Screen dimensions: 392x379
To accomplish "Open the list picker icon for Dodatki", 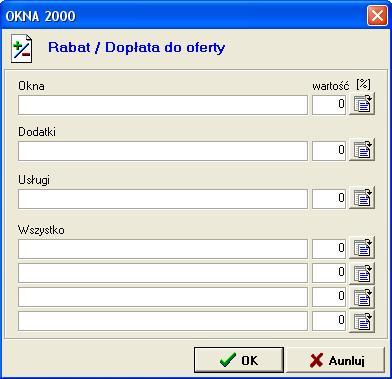I will click(362, 150).
